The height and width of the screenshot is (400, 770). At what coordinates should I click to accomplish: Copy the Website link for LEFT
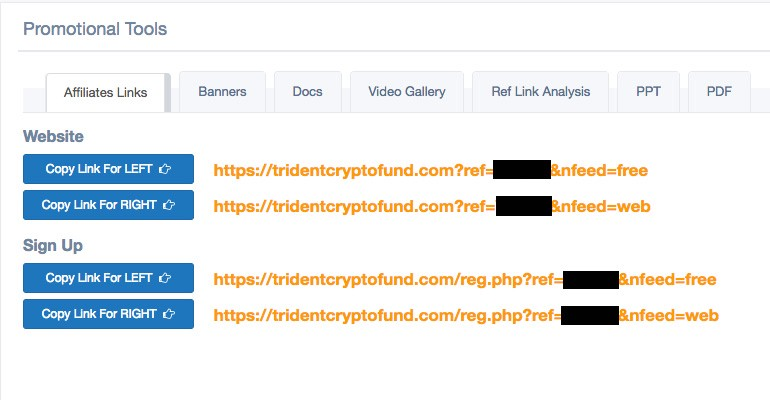(x=109, y=169)
